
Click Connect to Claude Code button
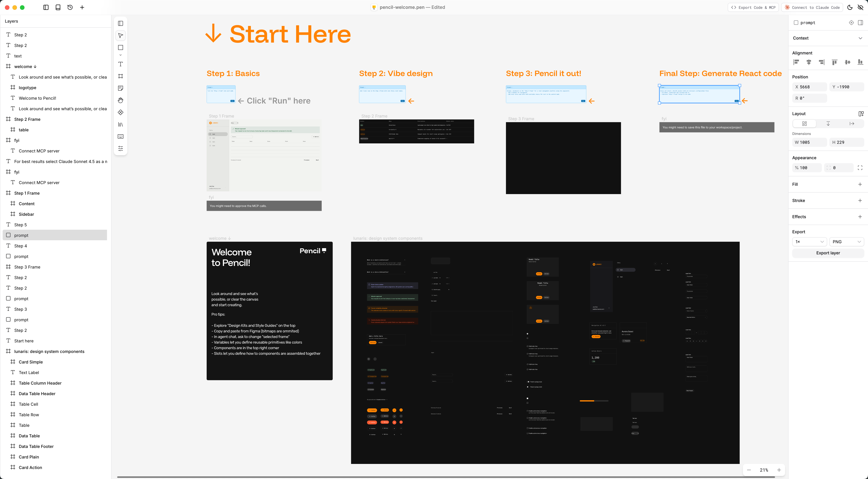[x=812, y=7]
